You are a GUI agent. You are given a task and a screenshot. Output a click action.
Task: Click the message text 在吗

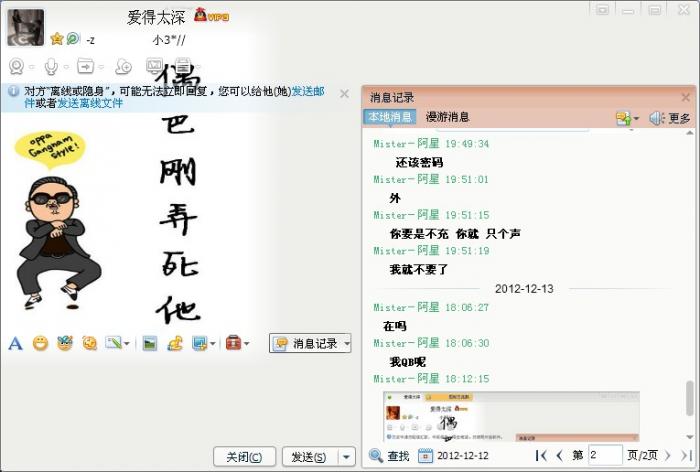[x=395, y=326]
